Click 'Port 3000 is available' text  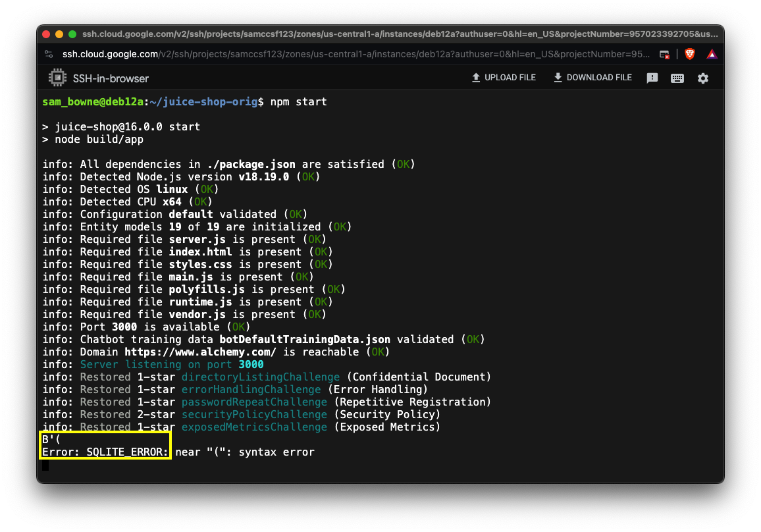(x=149, y=327)
